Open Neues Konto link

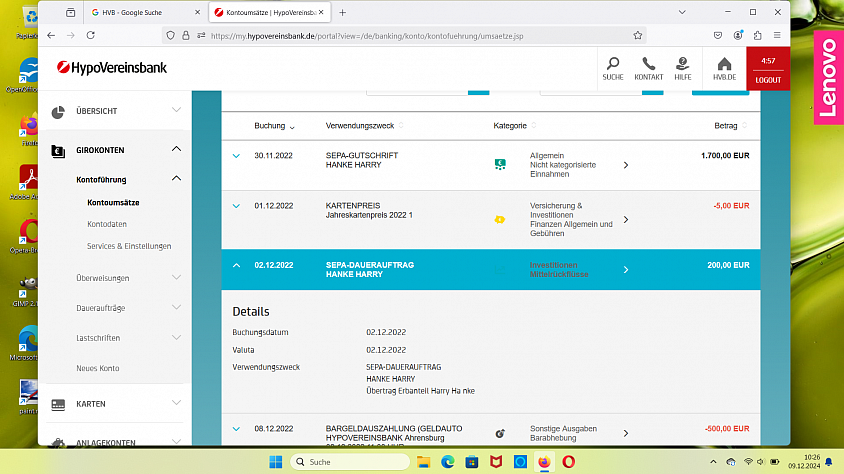[97, 369]
